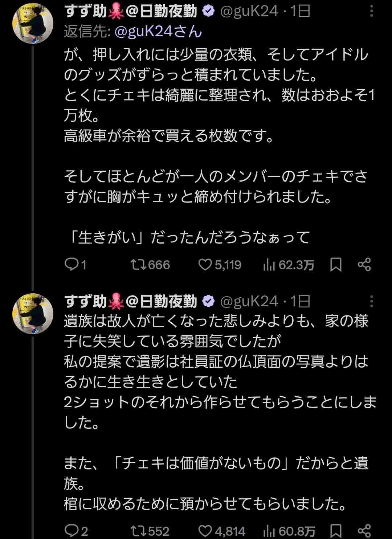Bookmark the first tweet

point(336,265)
